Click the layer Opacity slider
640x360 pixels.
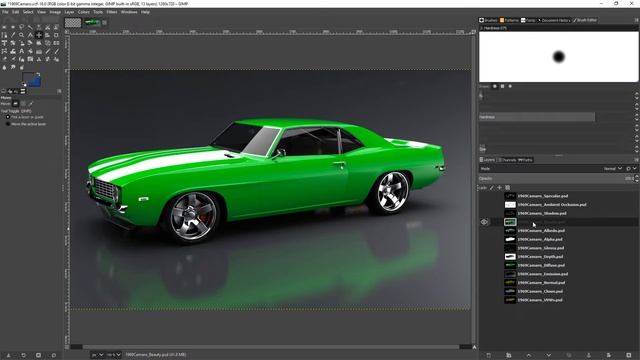pos(556,178)
